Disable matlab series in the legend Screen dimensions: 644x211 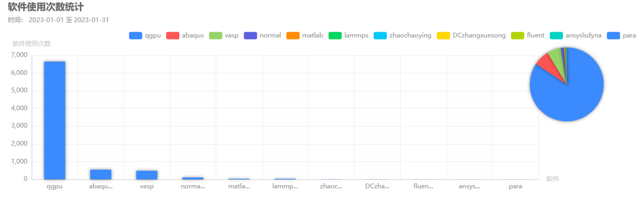coord(304,35)
